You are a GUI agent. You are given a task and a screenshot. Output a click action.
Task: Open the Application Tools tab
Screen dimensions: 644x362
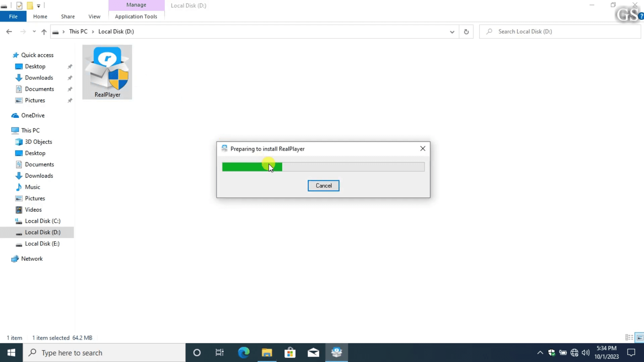(x=136, y=16)
